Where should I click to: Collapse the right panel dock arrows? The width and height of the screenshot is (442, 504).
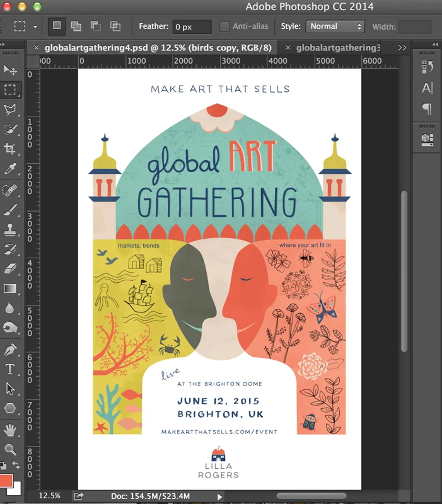[x=435, y=44]
